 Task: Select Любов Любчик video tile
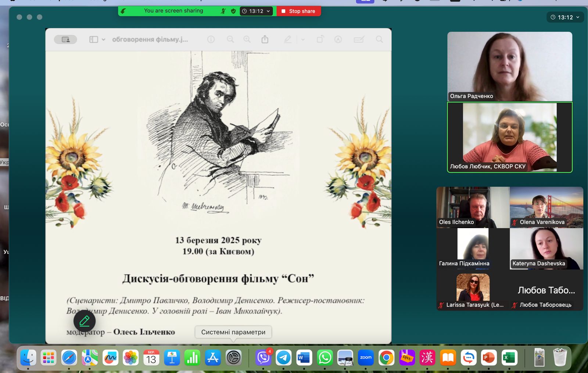[x=510, y=137]
